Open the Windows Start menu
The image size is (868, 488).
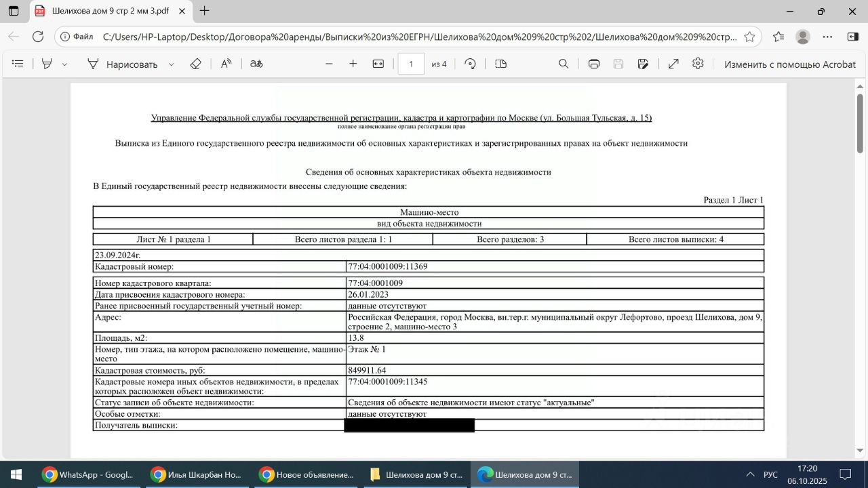(16, 474)
